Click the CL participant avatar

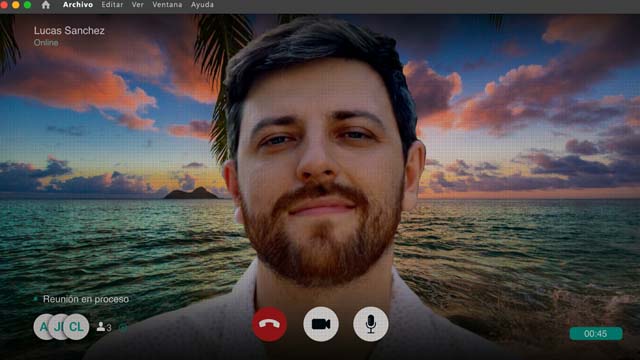[76, 327]
